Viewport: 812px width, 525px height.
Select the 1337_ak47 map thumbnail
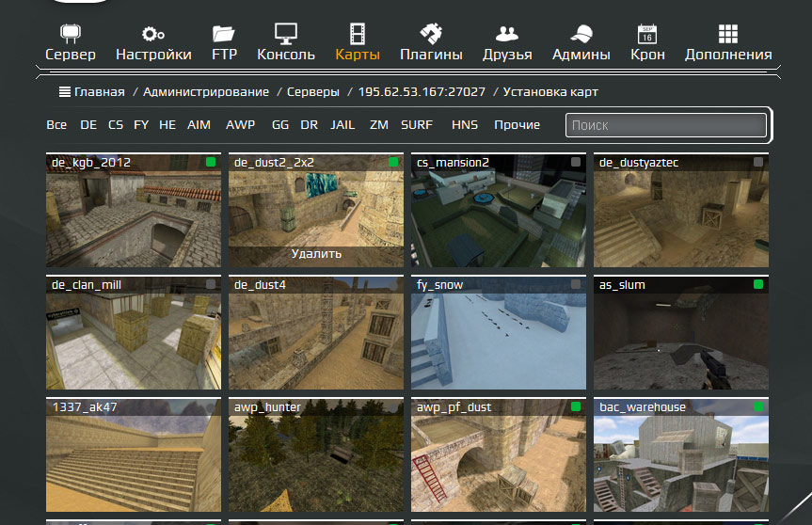[x=134, y=454]
